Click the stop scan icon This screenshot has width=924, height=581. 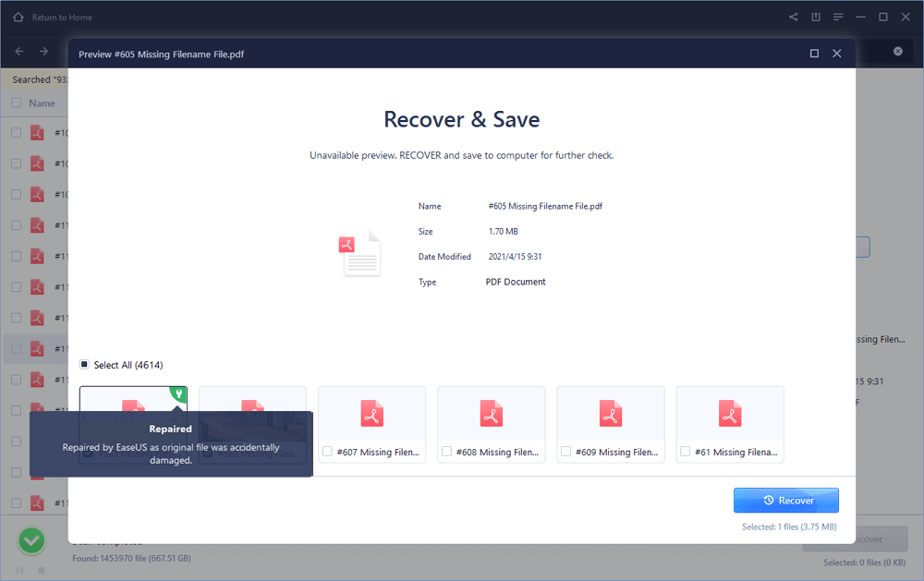(x=42, y=571)
